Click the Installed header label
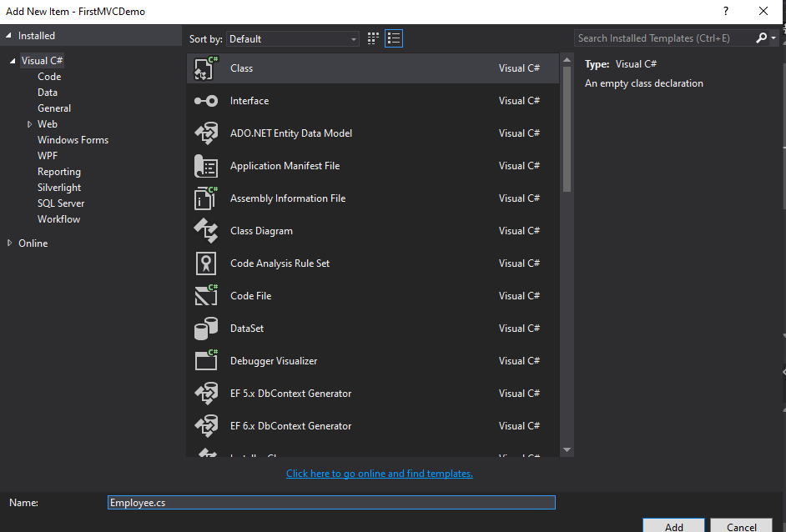Screen dimensions: 786x532 pos(37,36)
